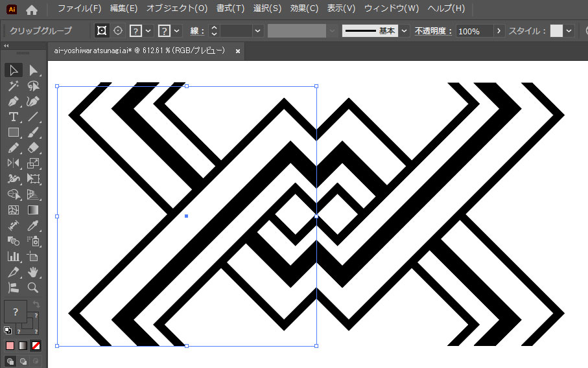The height and width of the screenshot is (368, 588).
Task: Click the 不透明度 opacity label link
Action: tap(433, 31)
